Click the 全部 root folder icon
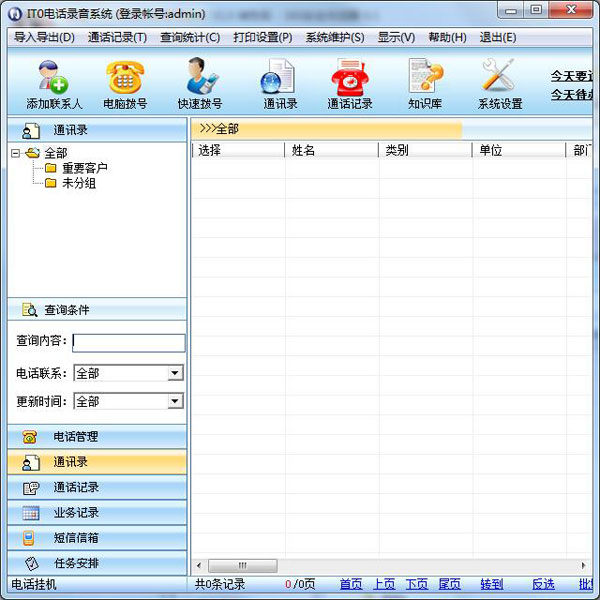600x600 pixels. [33, 153]
